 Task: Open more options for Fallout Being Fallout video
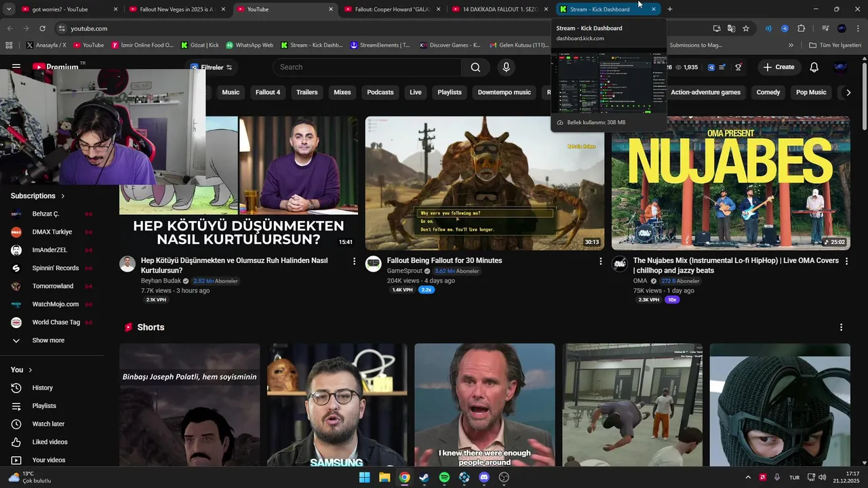[600, 261]
